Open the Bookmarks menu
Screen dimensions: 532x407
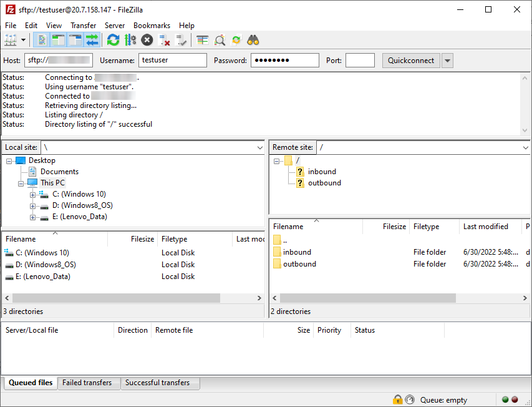coord(152,26)
